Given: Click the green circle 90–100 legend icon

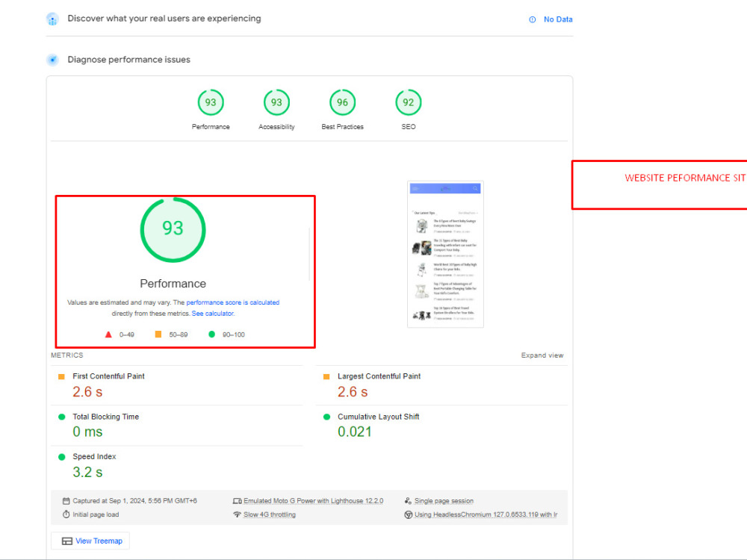Looking at the screenshot, I should coord(211,335).
